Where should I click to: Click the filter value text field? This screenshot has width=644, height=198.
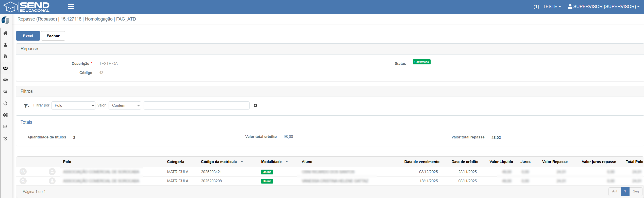coord(196,105)
